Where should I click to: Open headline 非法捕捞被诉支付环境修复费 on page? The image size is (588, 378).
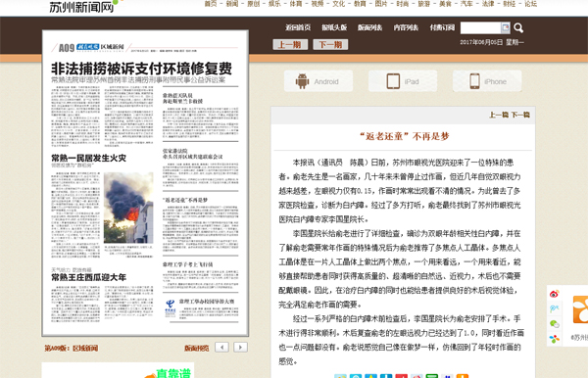click(x=141, y=69)
